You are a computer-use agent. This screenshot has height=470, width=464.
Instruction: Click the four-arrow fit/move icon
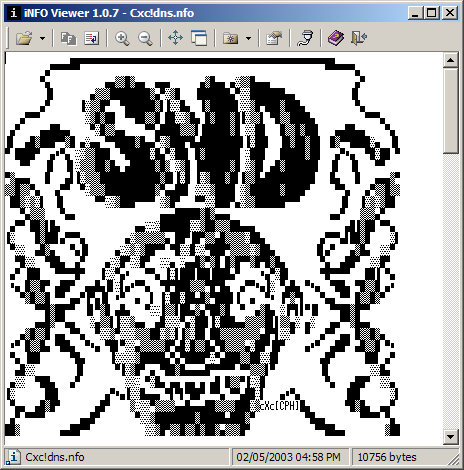176,38
